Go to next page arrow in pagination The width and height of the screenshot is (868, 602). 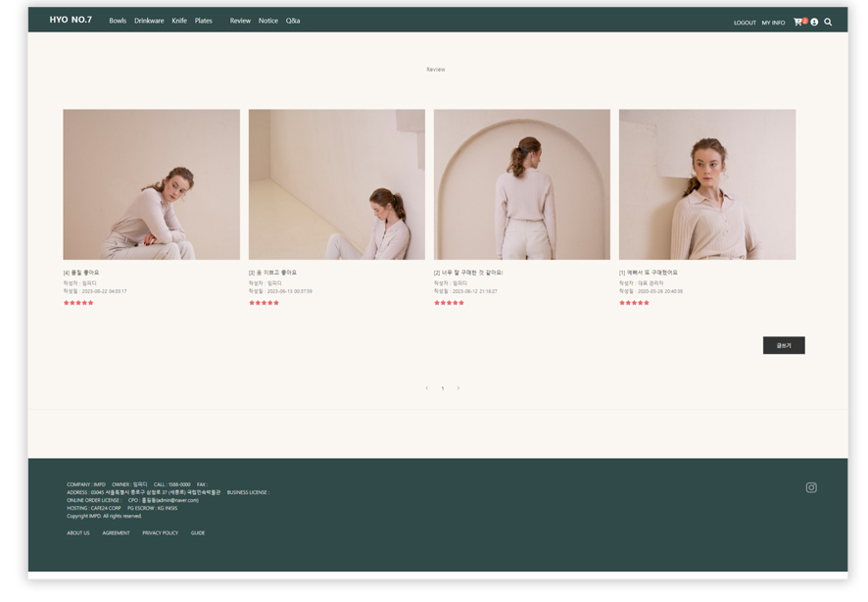tap(458, 387)
